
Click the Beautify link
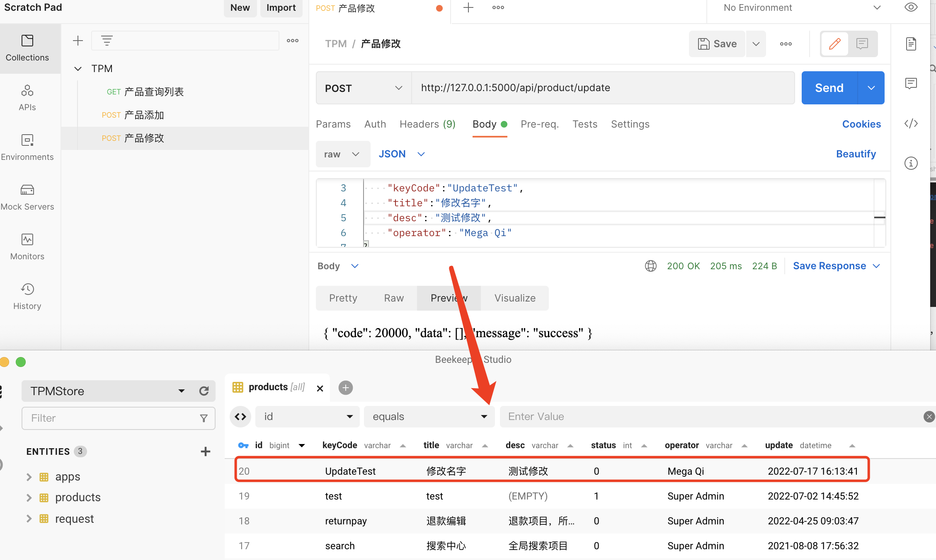pyautogui.click(x=856, y=154)
